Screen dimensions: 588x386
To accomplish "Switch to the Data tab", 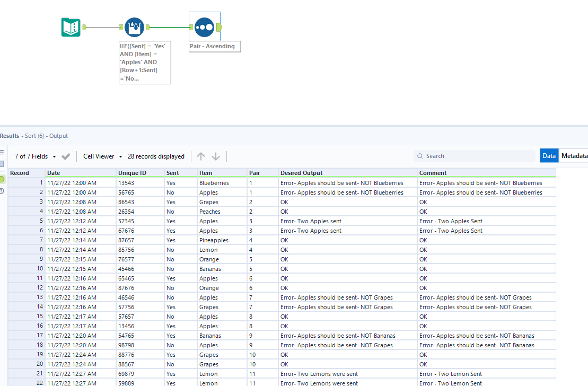I will click(549, 155).
